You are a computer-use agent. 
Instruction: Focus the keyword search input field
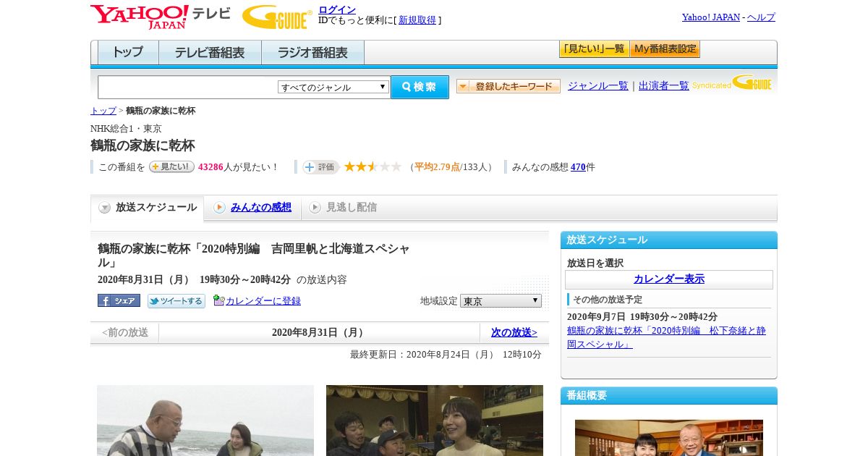click(187, 87)
